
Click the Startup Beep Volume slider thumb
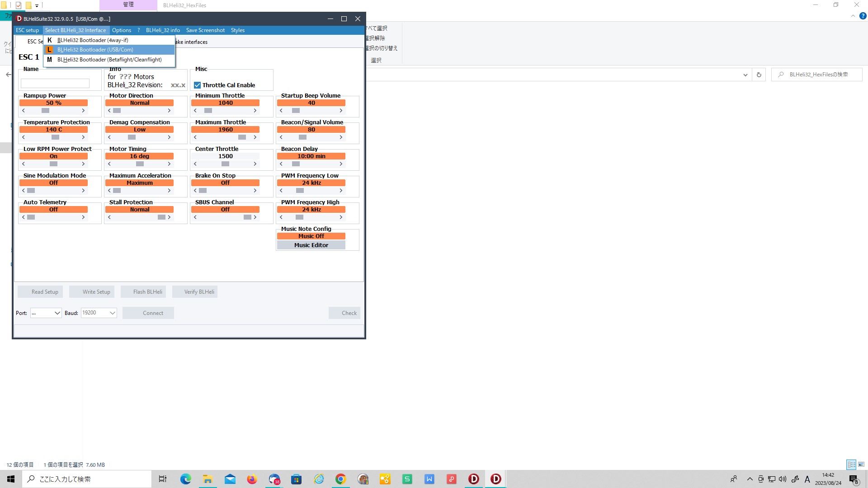point(296,111)
